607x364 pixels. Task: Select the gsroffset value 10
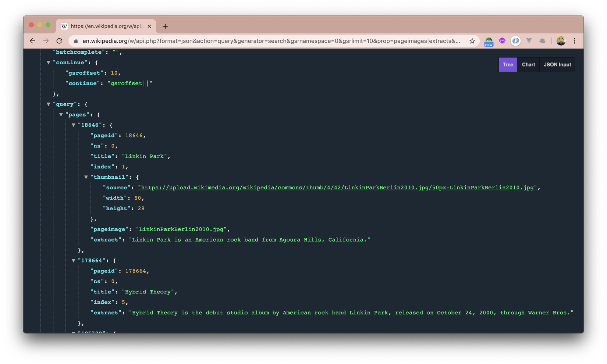[114, 73]
